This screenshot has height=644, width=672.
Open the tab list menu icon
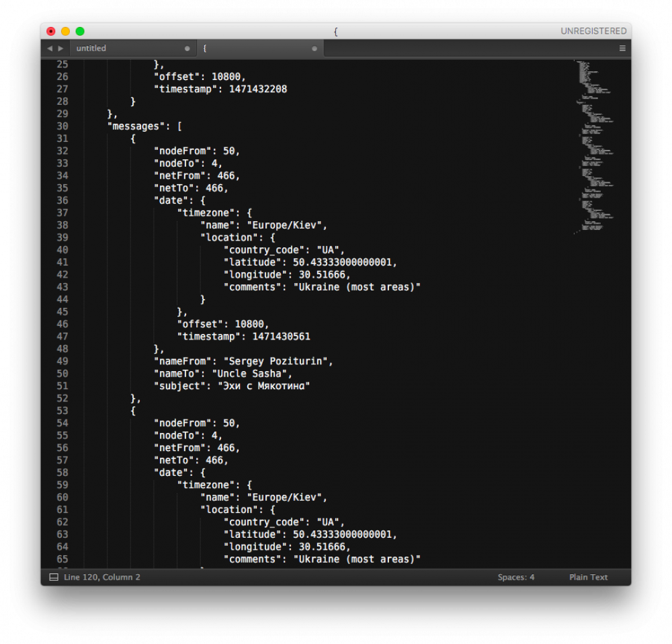coord(622,48)
